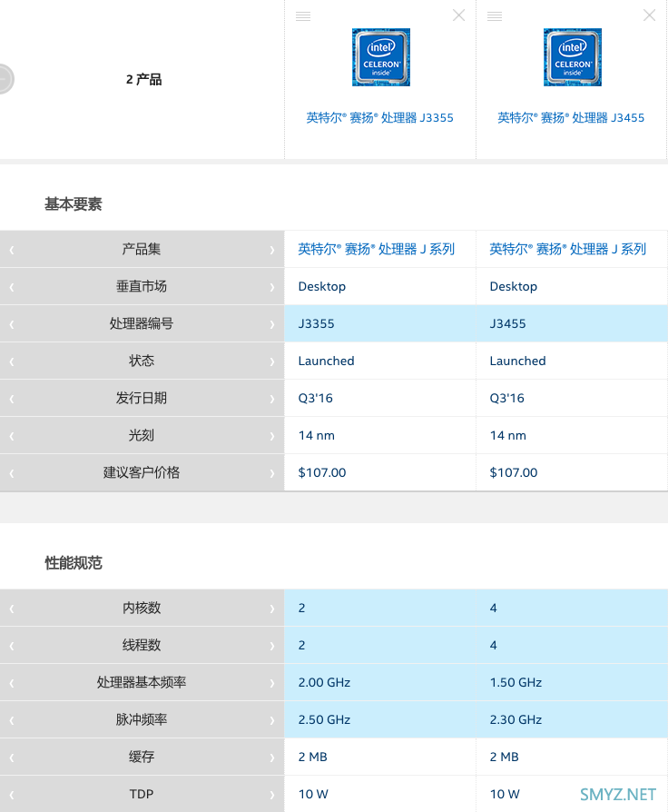Click right chevron on 缓存 row
The height and width of the screenshot is (812, 668).
(272, 758)
